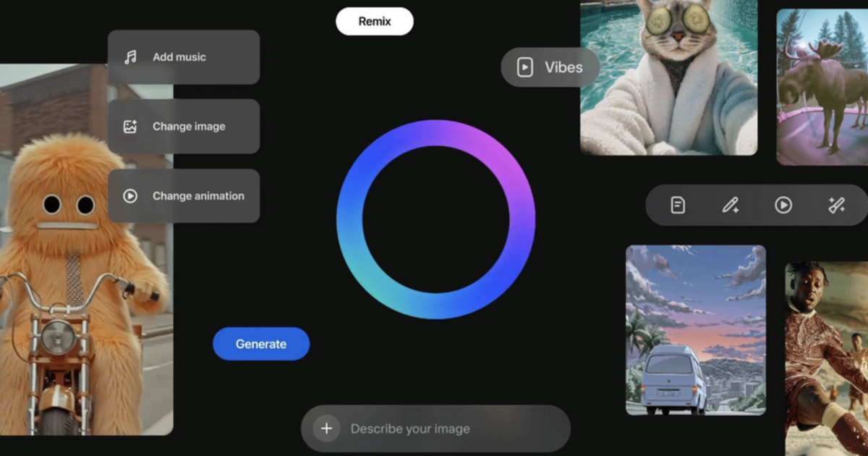Click the music note icon beside Add music
Image resolution: width=868 pixels, height=456 pixels.
[x=130, y=57]
